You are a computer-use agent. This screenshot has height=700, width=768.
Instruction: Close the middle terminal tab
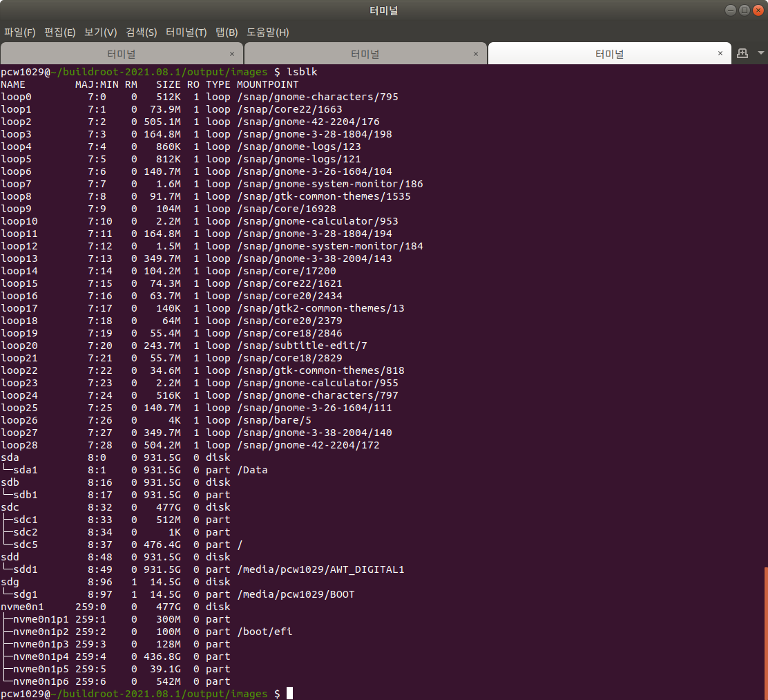[x=476, y=53]
